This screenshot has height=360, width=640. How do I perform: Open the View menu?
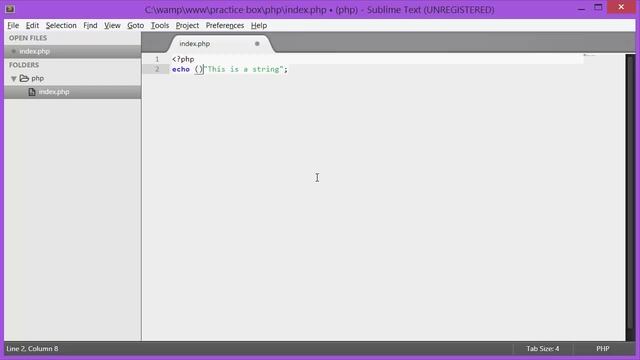click(x=112, y=25)
